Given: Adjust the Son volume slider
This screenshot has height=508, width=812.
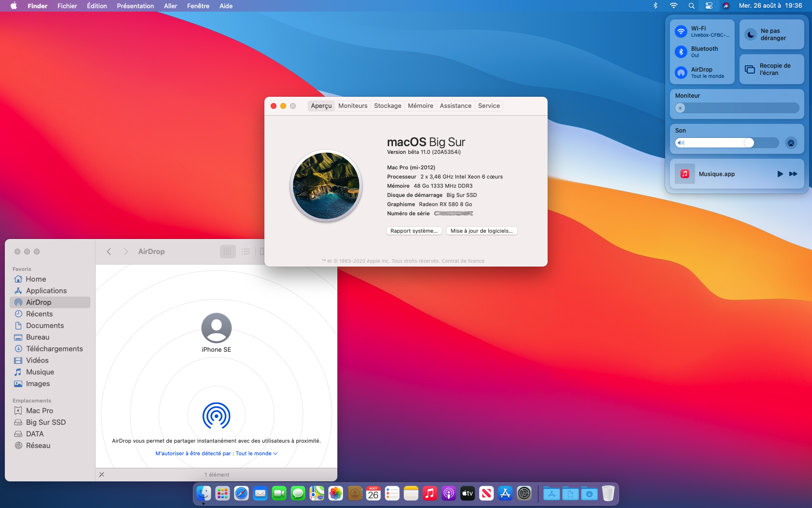Looking at the screenshot, I should tap(726, 143).
